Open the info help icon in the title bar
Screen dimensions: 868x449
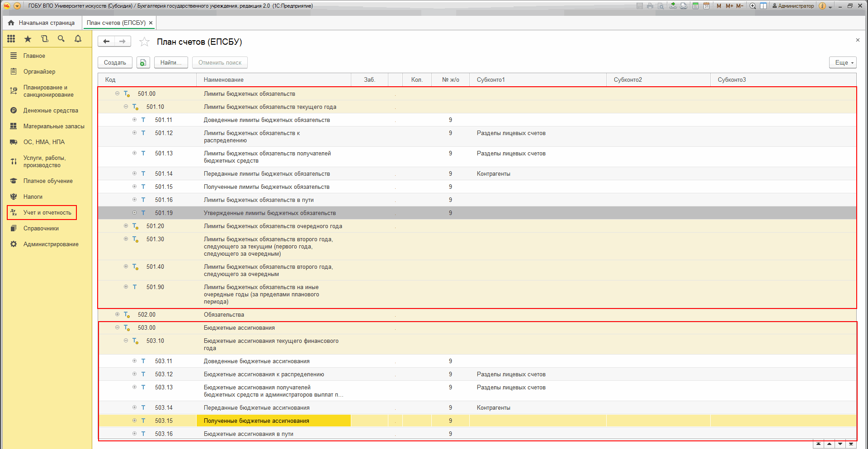822,6
